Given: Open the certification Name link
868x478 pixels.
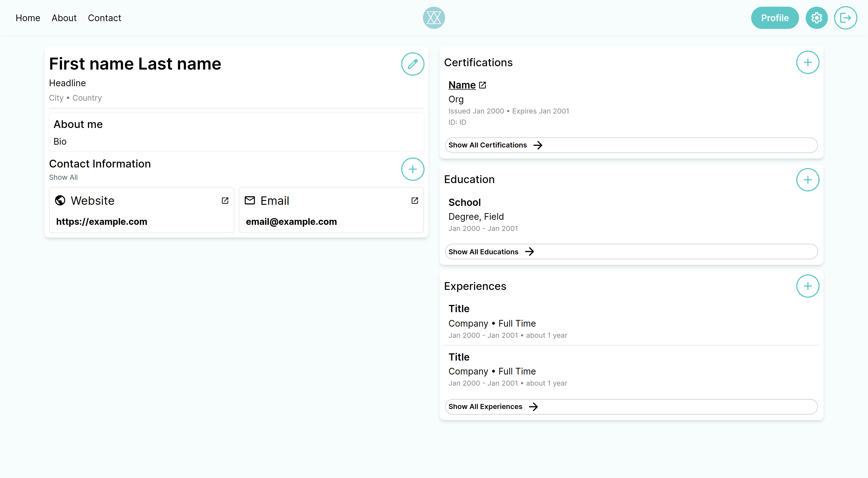Looking at the screenshot, I should tap(462, 85).
